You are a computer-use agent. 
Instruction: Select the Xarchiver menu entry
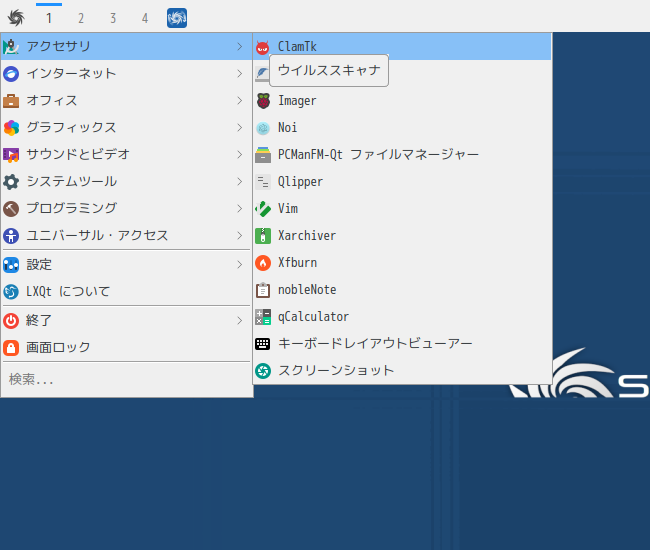click(x=402, y=236)
